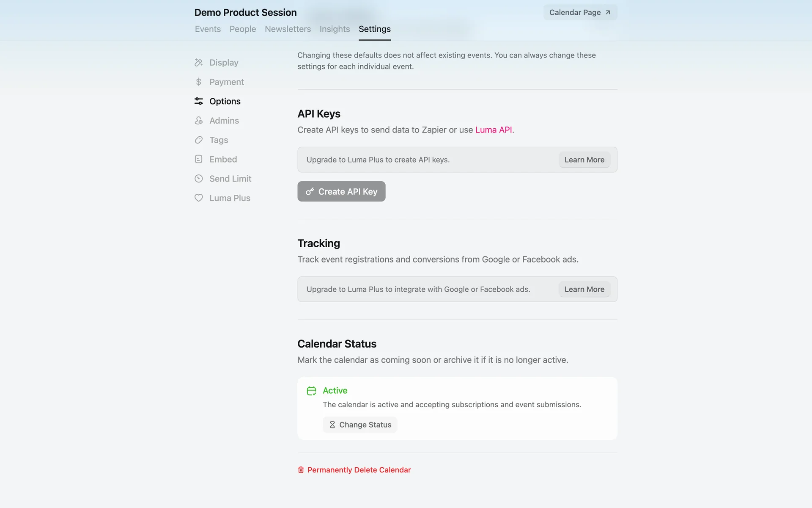Image resolution: width=812 pixels, height=508 pixels.
Task: Click the Luma Plus heart icon
Action: point(198,198)
